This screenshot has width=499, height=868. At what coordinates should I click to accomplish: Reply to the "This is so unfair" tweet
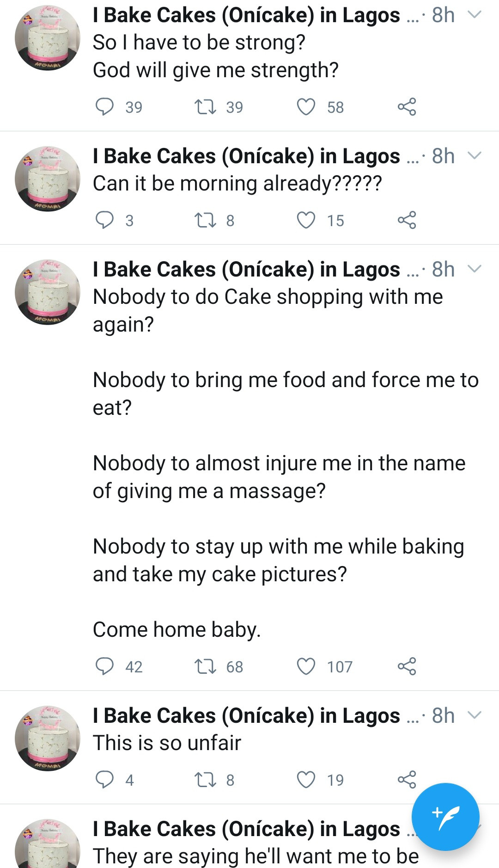click(x=104, y=780)
